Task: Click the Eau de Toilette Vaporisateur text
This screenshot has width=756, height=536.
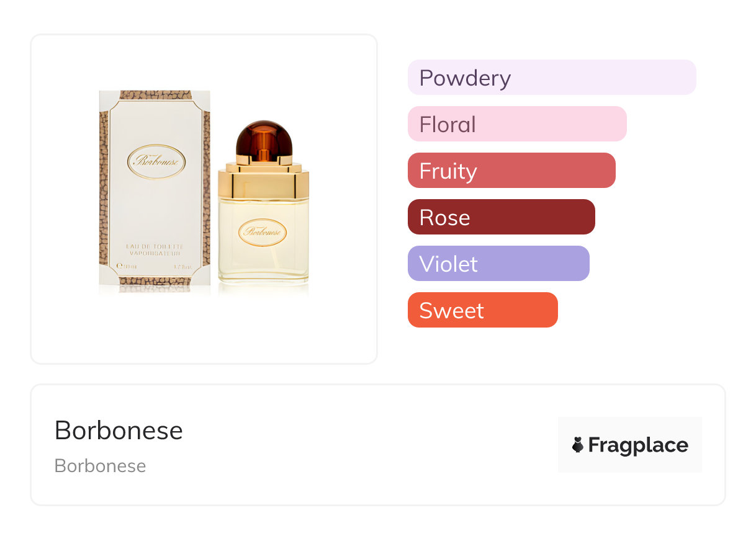Action: tap(155, 250)
